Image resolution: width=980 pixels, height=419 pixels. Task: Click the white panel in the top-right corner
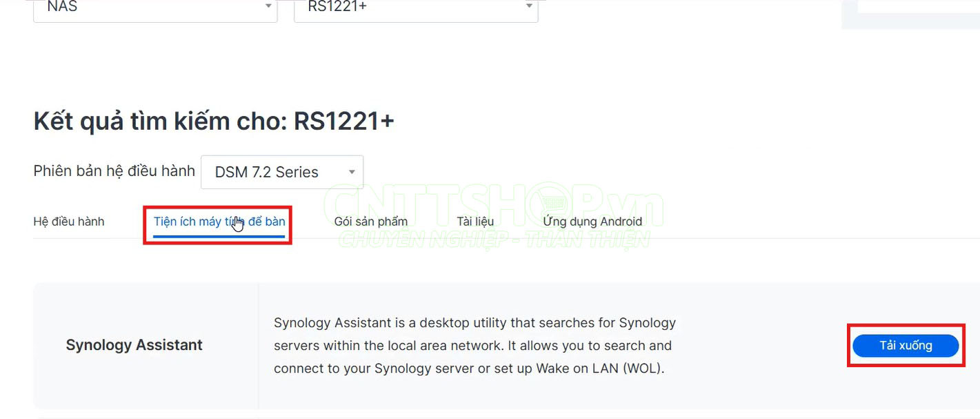tap(917, 6)
